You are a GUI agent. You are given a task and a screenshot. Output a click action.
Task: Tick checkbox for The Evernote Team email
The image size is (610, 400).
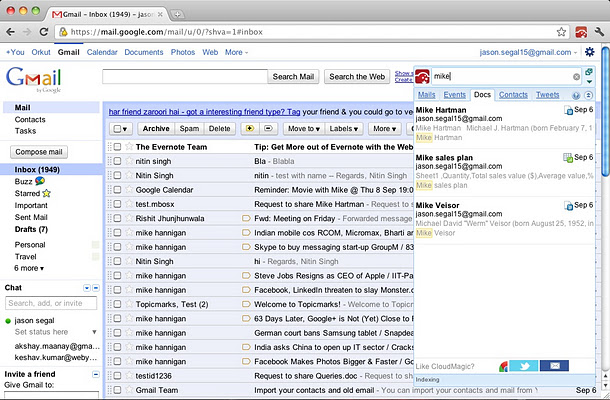[117, 147]
